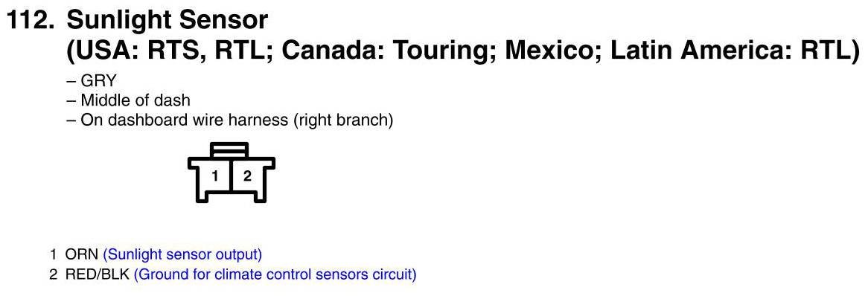The width and height of the screenshot is (868, 296).
Task: Click the connector's right flange
Action: pos(269,163)
